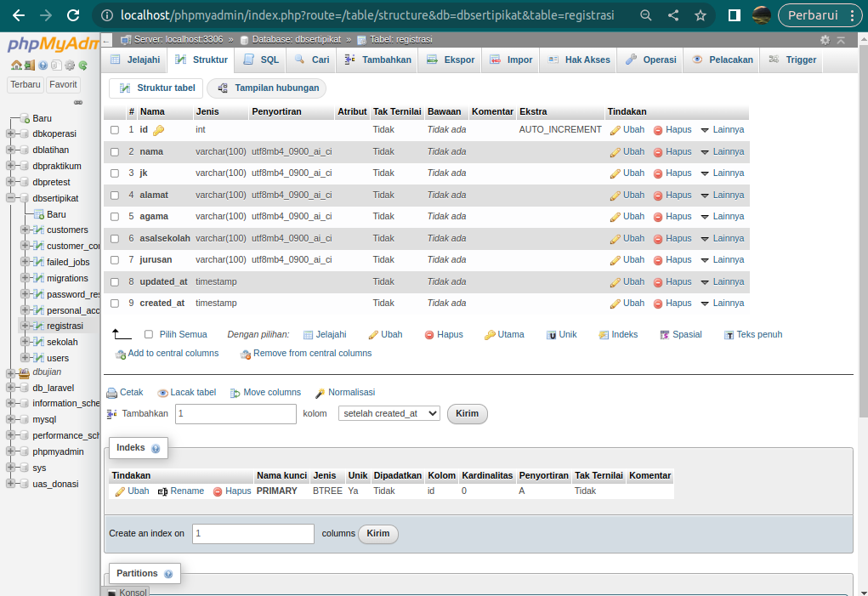868x596 pixels.
Task: Check the asalsekolah column checkbox
Action: click(115, 239)
